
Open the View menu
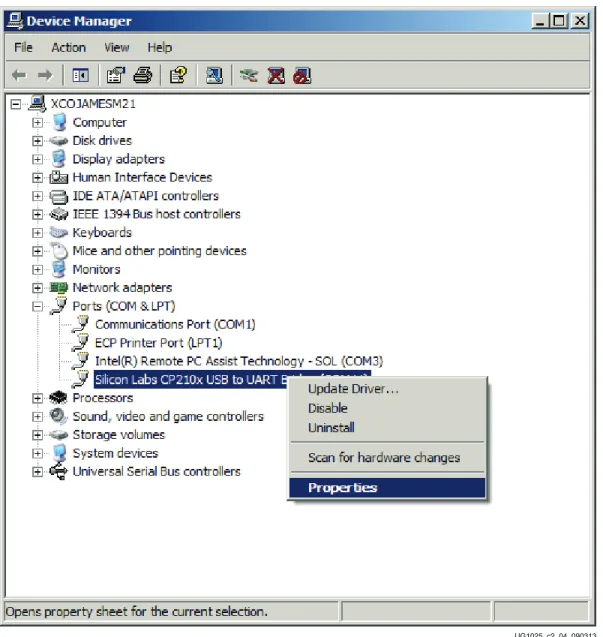click(117, 48)
